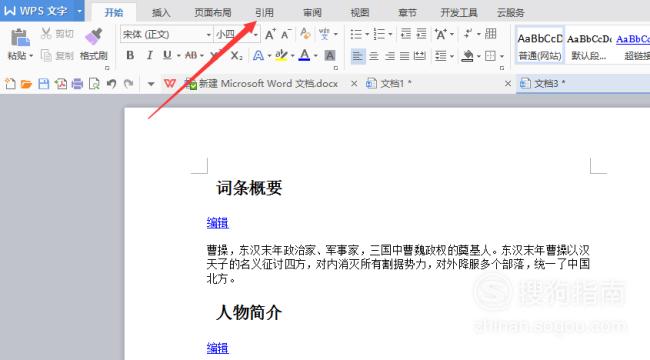Pick font color with the underlined A
Screen dimensions: 650x360
[304, 55]
